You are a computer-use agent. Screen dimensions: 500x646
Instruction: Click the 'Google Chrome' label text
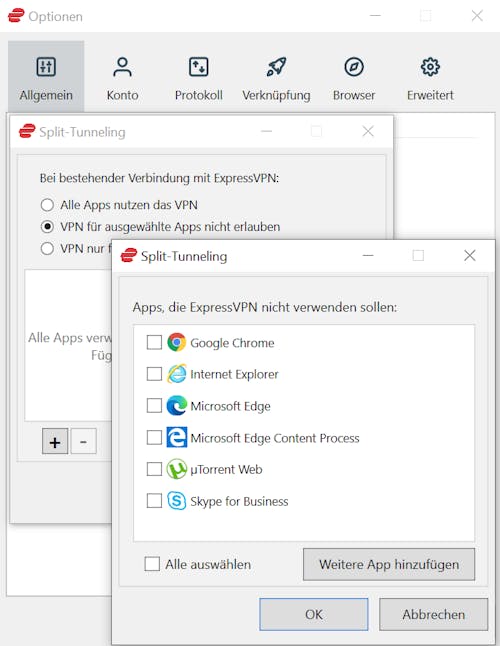[232, 343]
